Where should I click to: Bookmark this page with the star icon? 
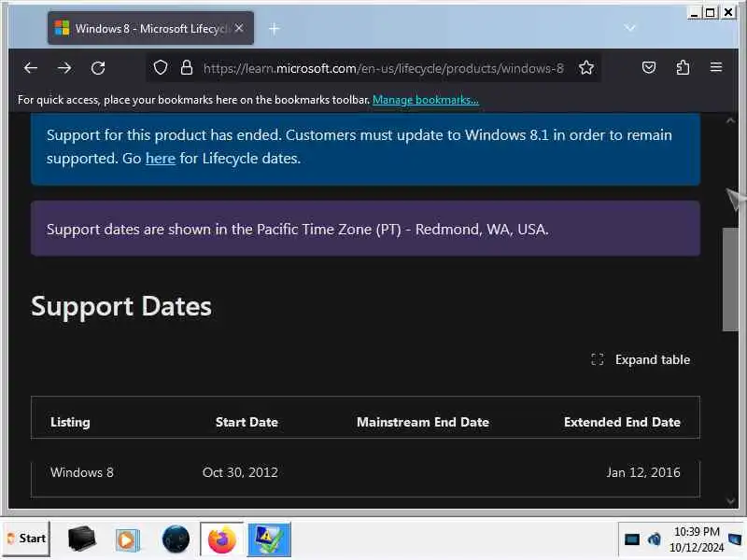click(x=586, y=67)
